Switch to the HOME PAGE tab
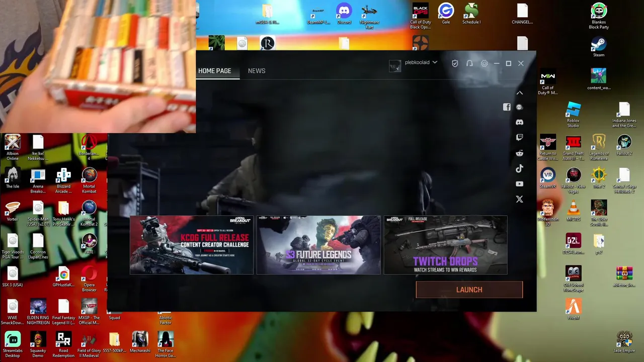The image size is (644, 362). (x=215, y=71)
